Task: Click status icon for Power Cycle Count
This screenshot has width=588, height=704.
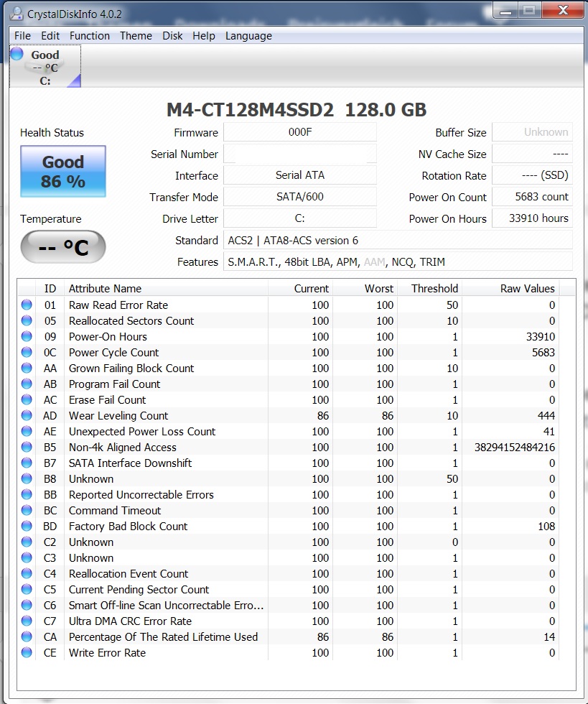Action: pos(27,352)
